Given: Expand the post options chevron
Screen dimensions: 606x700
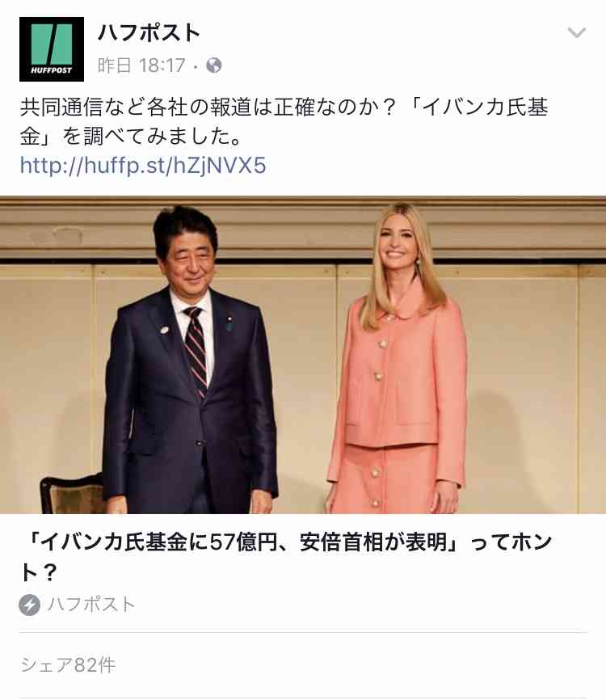Looking at the screenshot, I should coord(577,32).
